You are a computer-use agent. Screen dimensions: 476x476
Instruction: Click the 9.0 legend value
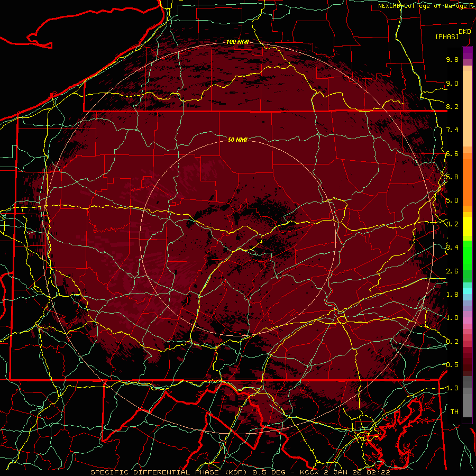[452, 83]
